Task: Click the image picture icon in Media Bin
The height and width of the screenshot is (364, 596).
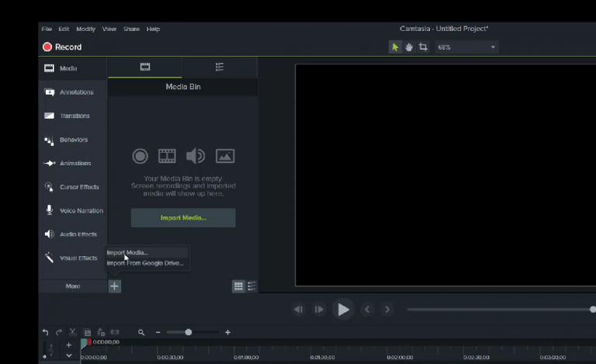Action: pos(225,156)
